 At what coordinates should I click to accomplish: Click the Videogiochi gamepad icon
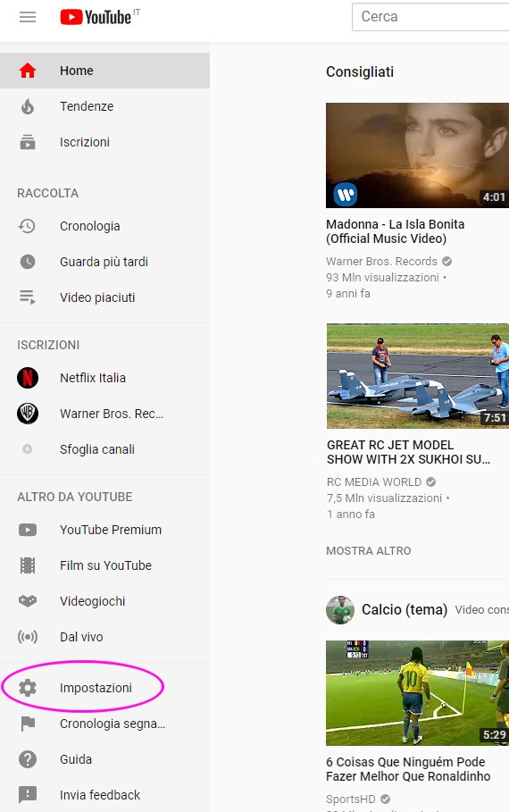tap(28, 600)
